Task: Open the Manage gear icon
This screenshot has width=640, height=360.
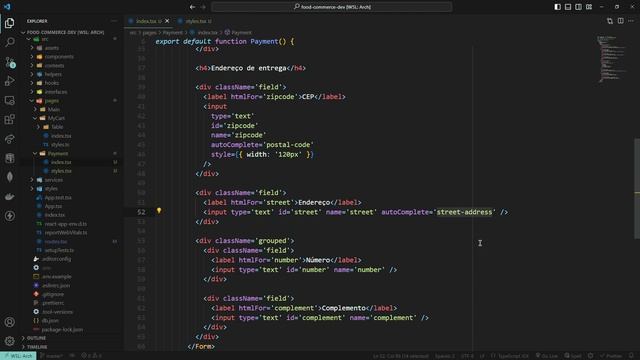Action: 9,341
